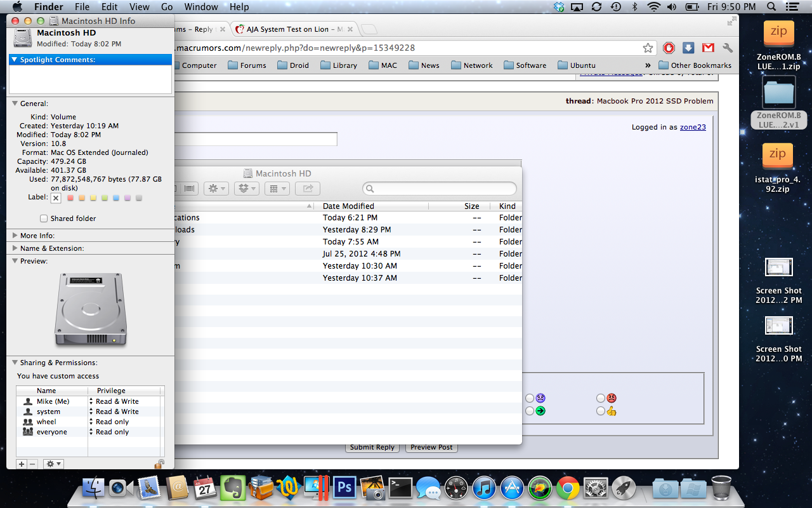This screenshot has width=812, height=508.
Task: Collapse the Sharing & Permissions section
Action: [15, 363]
